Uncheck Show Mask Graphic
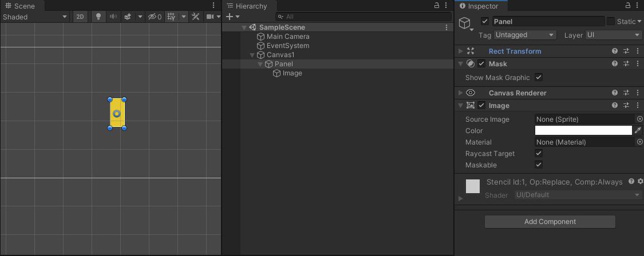This screenshot has width=644, height=256. click(x=539, y=77)
